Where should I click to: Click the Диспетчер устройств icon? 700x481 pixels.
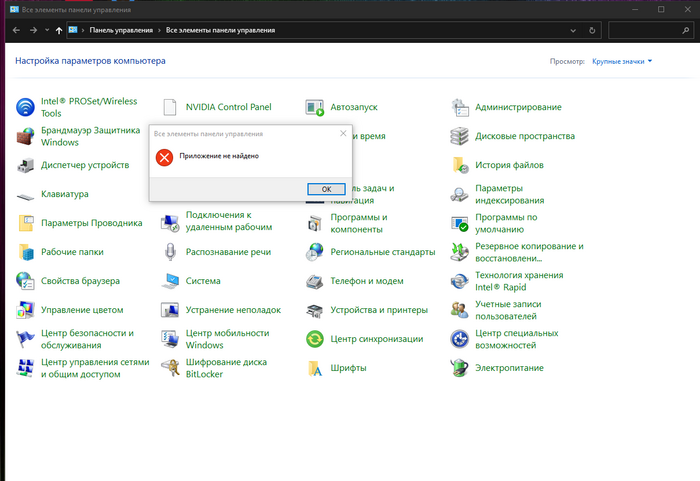tap(25, 165)
